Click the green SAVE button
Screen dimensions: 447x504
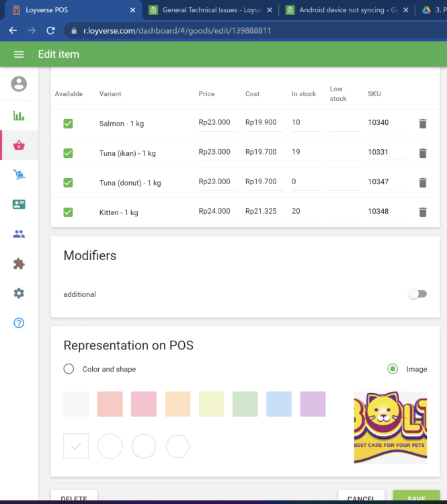(x=416, y=498)
